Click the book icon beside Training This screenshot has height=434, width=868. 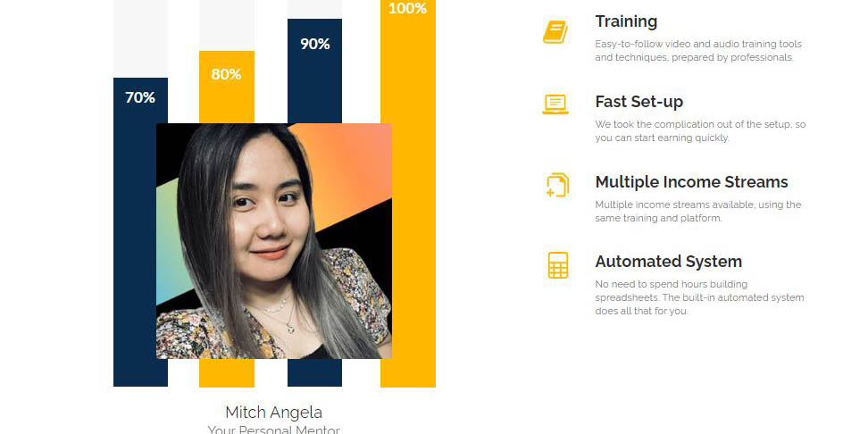pos(555,32)
